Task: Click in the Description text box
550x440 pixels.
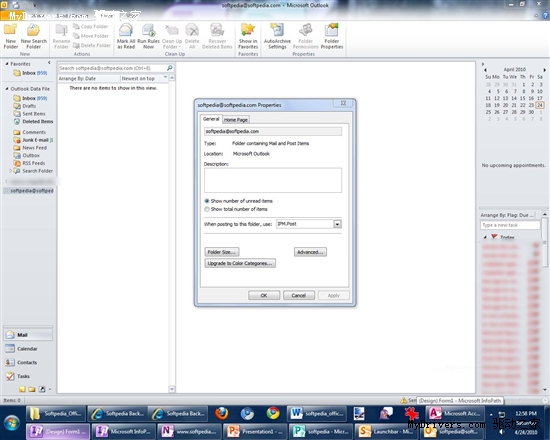Action: (x=273, y=180)
